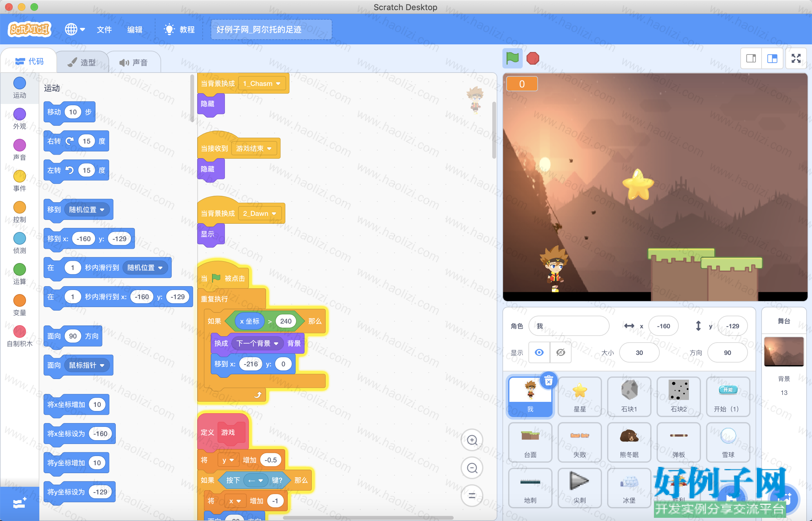Zoom in the code workspace
The height and width of the screenshot is (521, 812).
tap(472, 440)
